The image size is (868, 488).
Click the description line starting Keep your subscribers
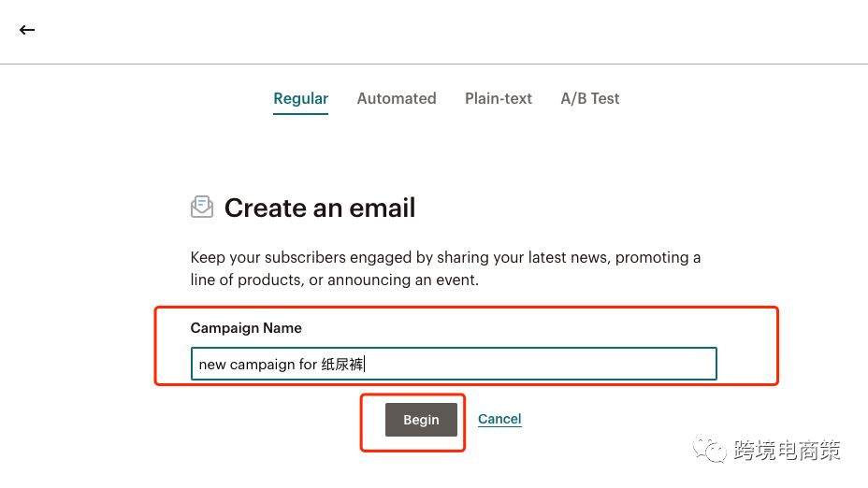click(445, 257)
